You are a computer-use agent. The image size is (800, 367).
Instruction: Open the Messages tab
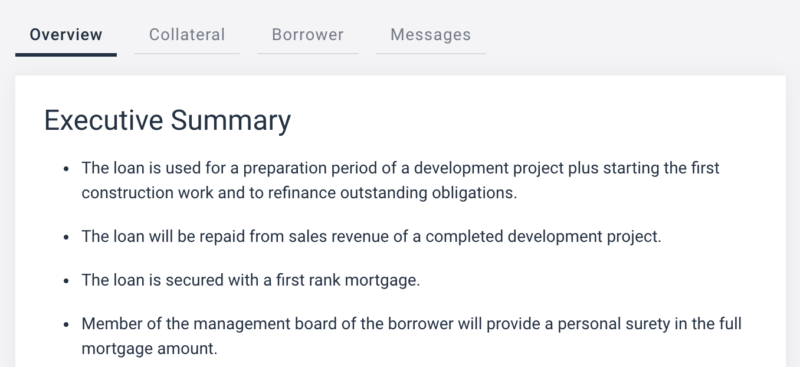pos(431,35)
